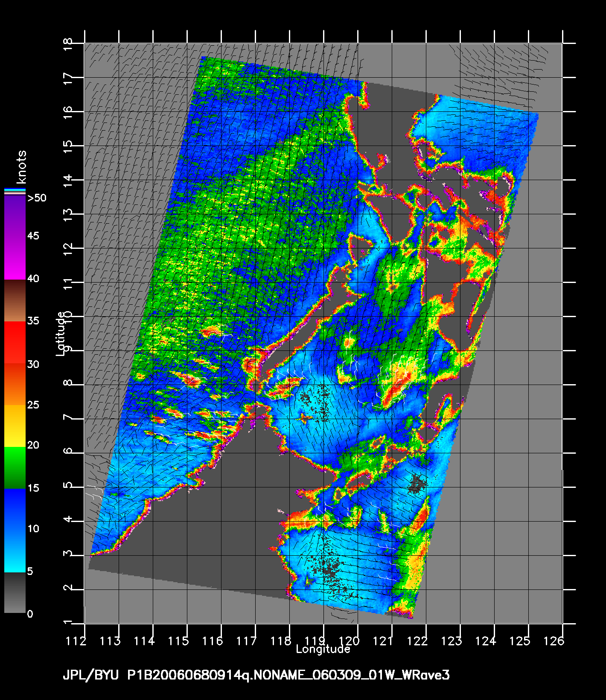Select the longitude tick label '115'
This screenshot has height=700, width=606.
click(x=178, y=640)
